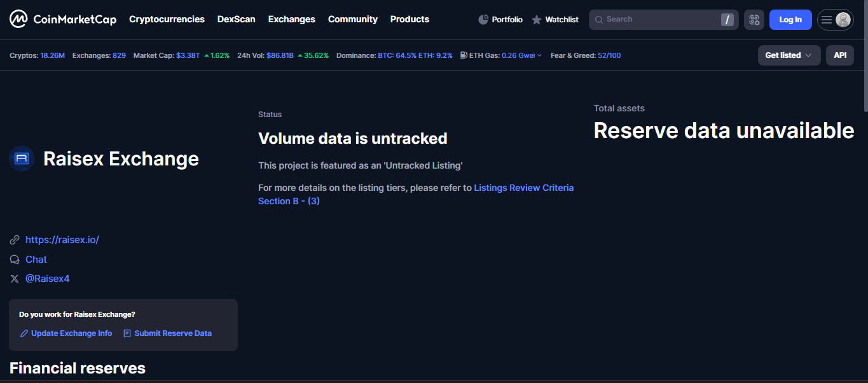
Task: Click the 'Volume data is untracked' heading
Action: (353, 138)
